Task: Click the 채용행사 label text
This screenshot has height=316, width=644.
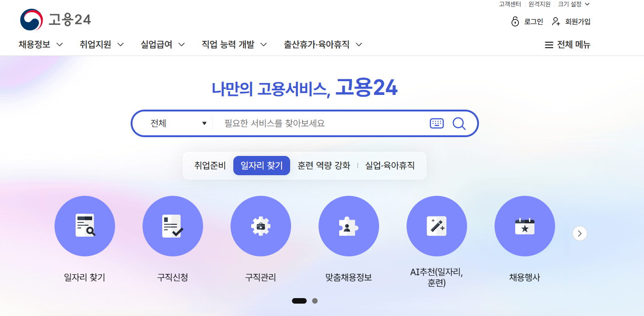Action: (x=525, y=277)
